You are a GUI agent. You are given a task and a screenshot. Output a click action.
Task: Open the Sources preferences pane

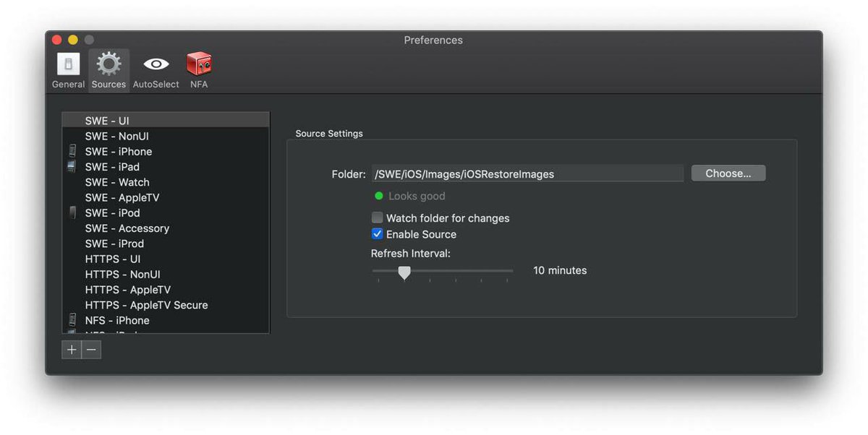coord(109,71)
